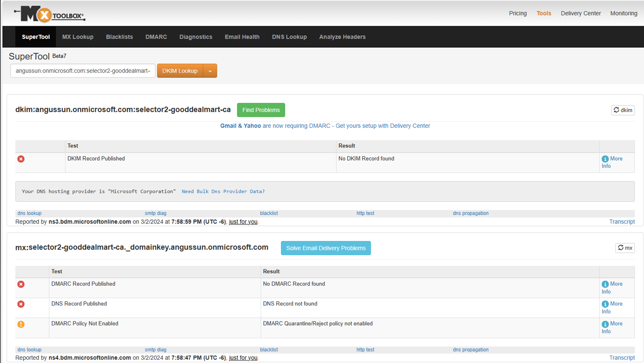Click the mx:selector2-gooddealmart-ca heading
The image size is (644, 363).
142,248
